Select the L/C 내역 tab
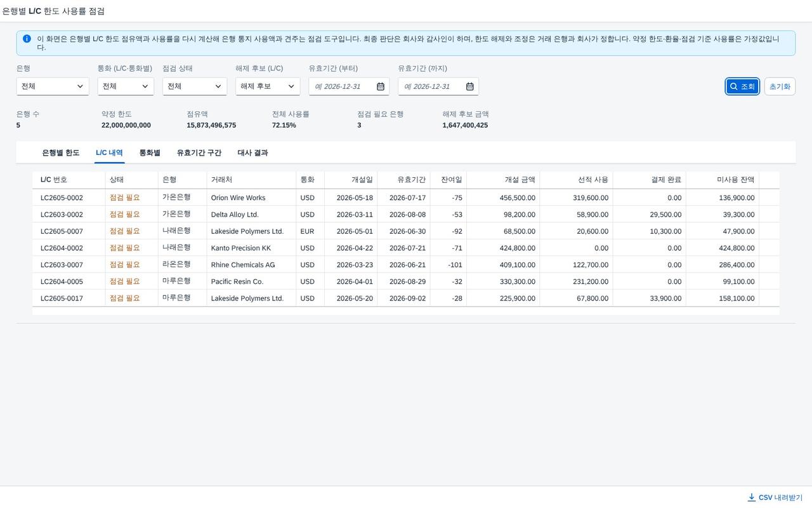 click(109, 153)
